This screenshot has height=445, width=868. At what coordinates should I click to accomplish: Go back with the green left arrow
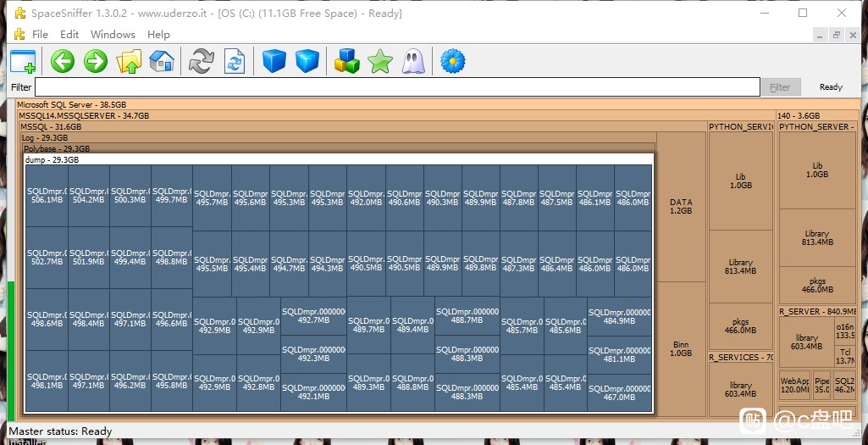point(63,61)
